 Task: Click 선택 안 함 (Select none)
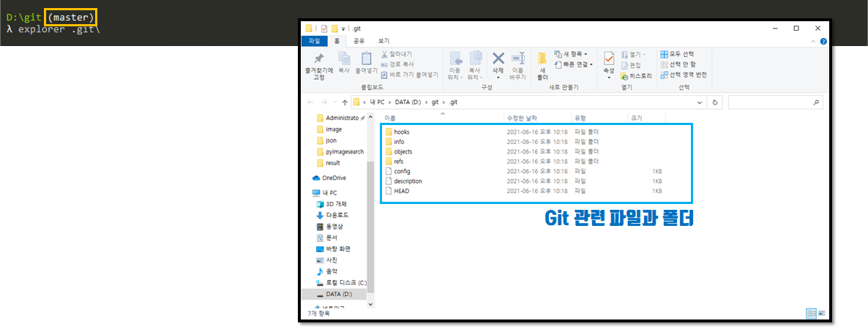(678, 64)
